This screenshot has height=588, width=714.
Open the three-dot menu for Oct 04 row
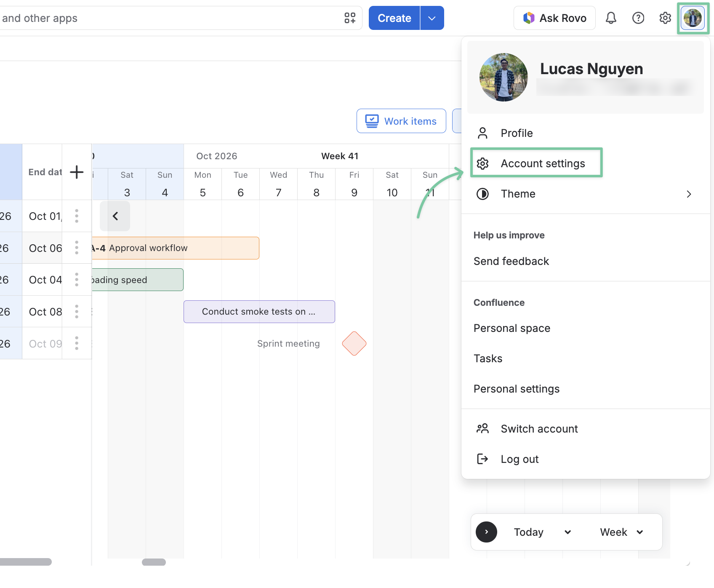pos(77,280)
